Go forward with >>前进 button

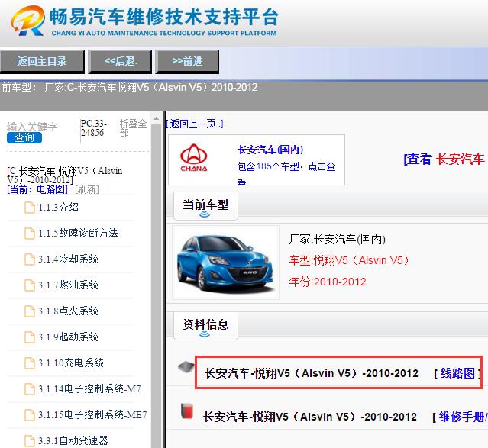point(187,61)
